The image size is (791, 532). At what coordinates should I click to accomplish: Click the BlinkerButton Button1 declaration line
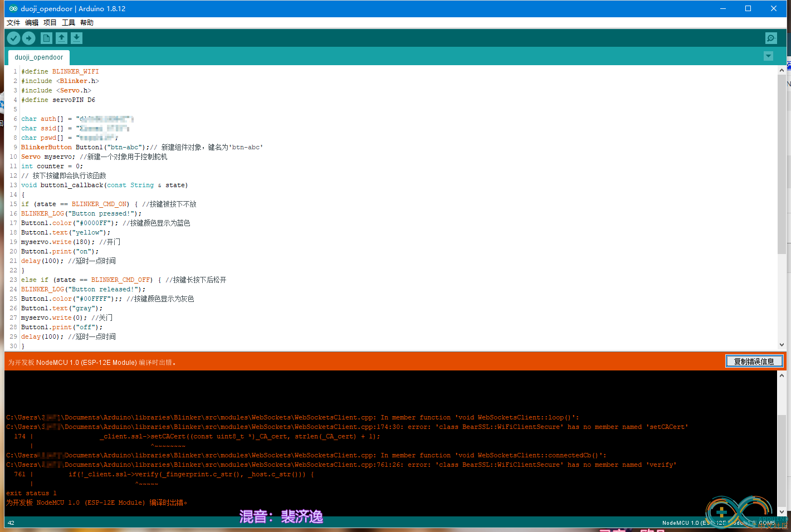tap(142, 147)
